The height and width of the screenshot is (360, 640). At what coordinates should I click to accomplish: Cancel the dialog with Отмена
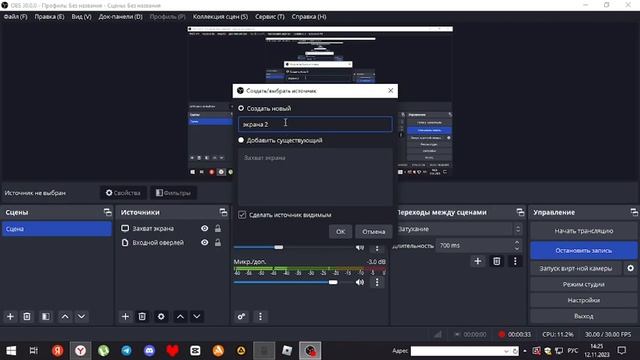tap(373, 231)
